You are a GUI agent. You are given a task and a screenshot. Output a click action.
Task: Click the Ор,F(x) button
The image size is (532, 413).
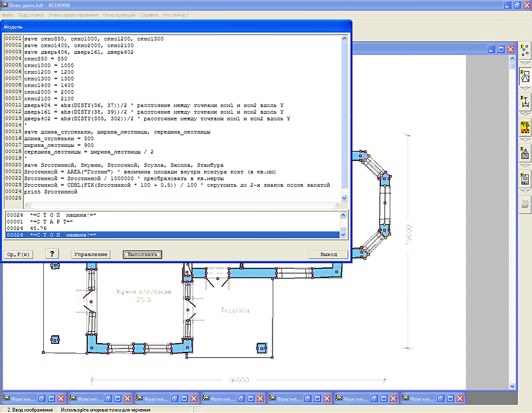[19, 254]
